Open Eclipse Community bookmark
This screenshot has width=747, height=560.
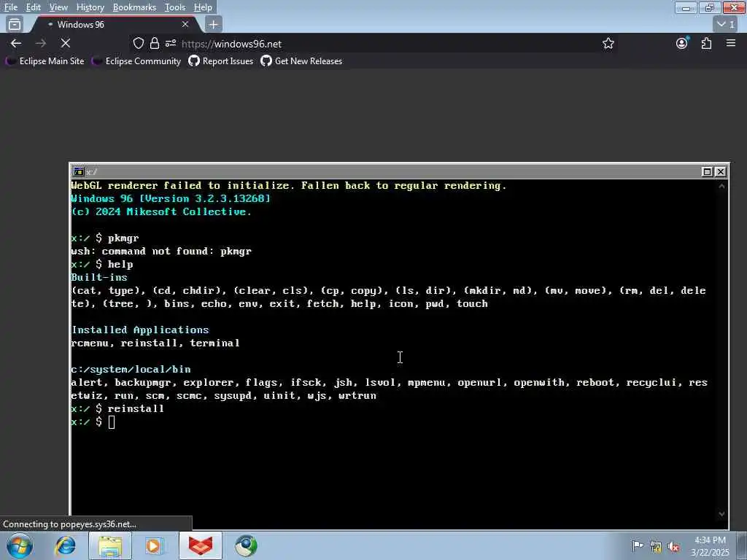136,61
